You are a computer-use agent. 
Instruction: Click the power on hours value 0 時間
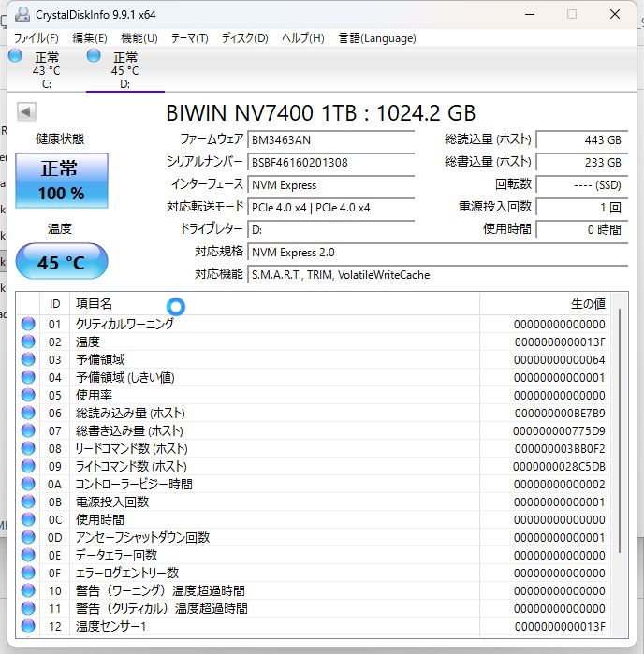click(582, 230)
